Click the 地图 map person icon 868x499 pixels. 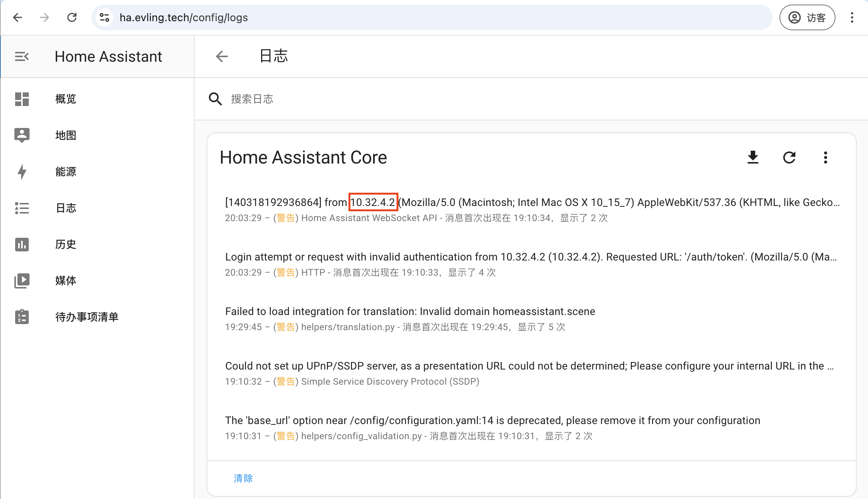pyautogui.click(x=22, y=135)
